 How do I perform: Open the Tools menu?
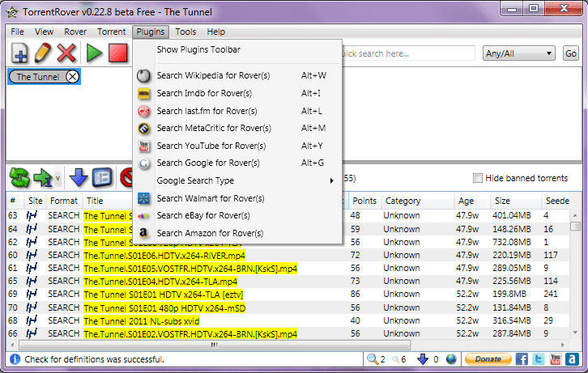pyautogui.click(x=185, y=32)
